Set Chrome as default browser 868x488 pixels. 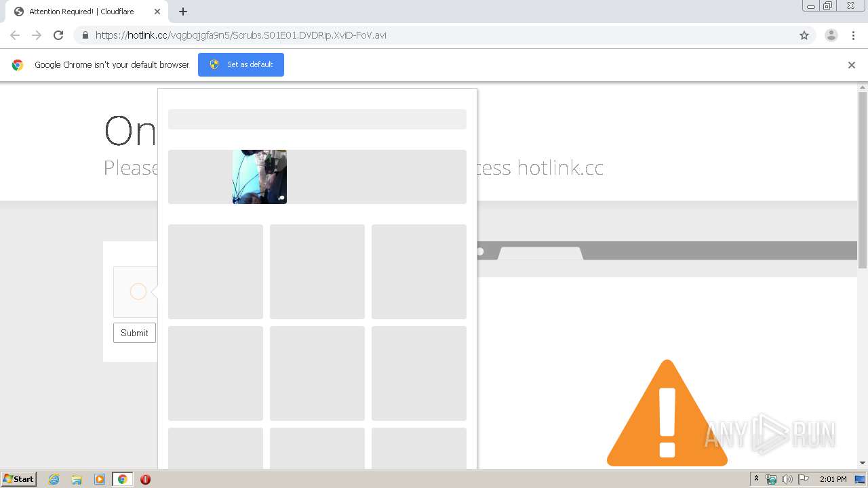point(241,64)
